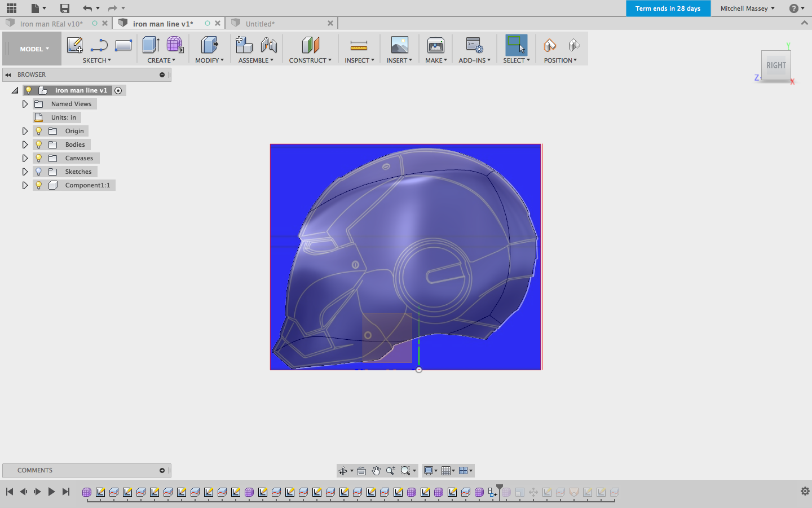812x508 pixels.
Task: Jump to timeline beginning
Action: (10, 492)
